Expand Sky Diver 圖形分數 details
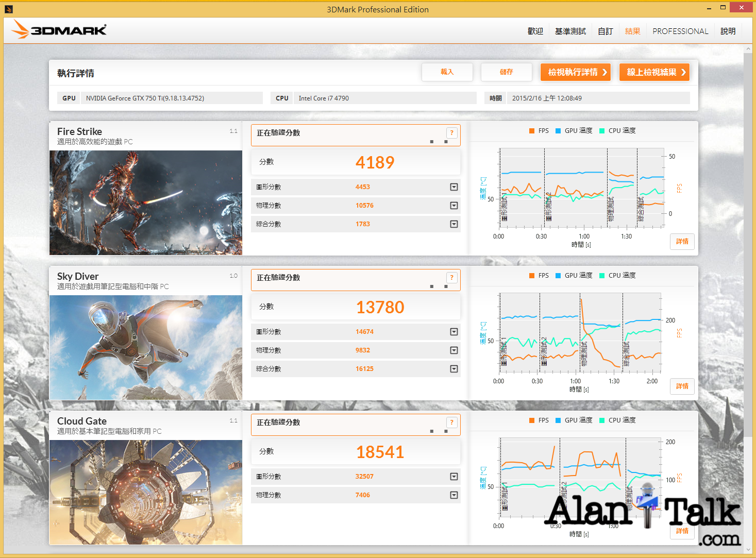 click(454, 332)
